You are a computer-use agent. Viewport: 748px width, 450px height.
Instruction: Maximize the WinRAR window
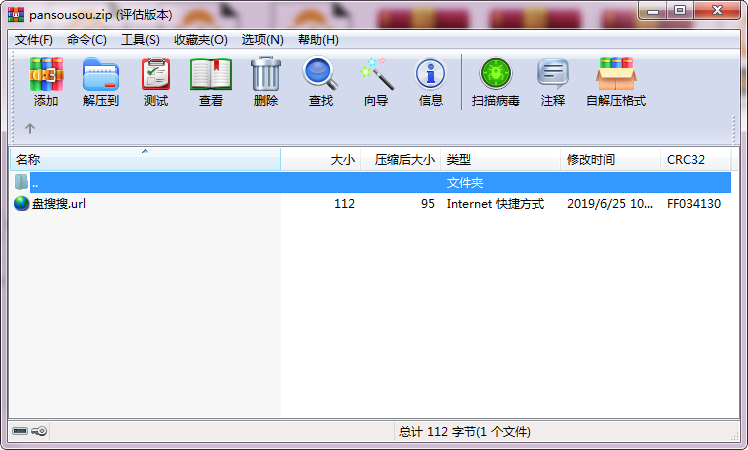point(680,10)
